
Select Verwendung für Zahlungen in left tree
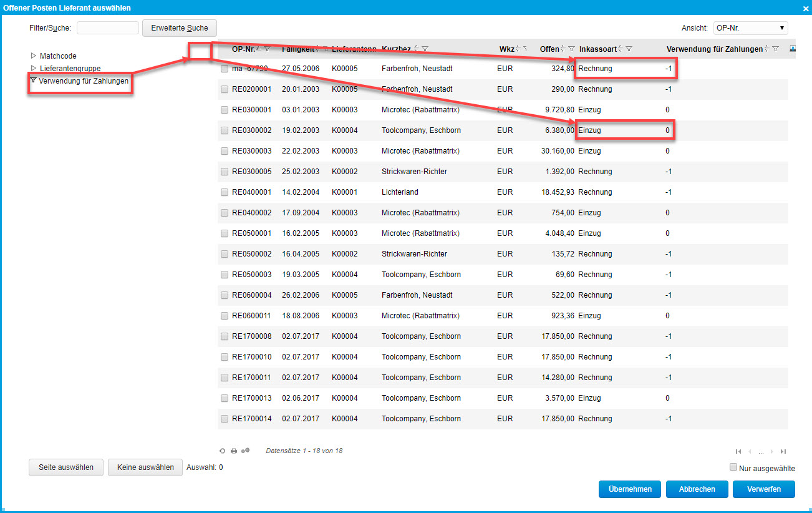83,81
